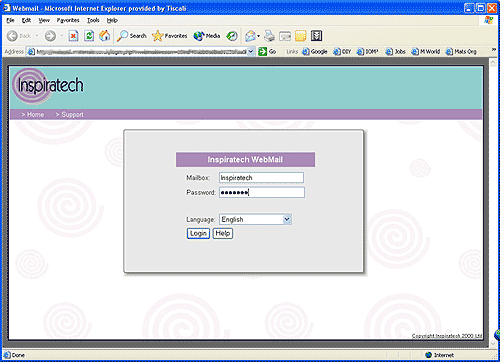Open the Language dropdown set to English

(x=255, y=219)
